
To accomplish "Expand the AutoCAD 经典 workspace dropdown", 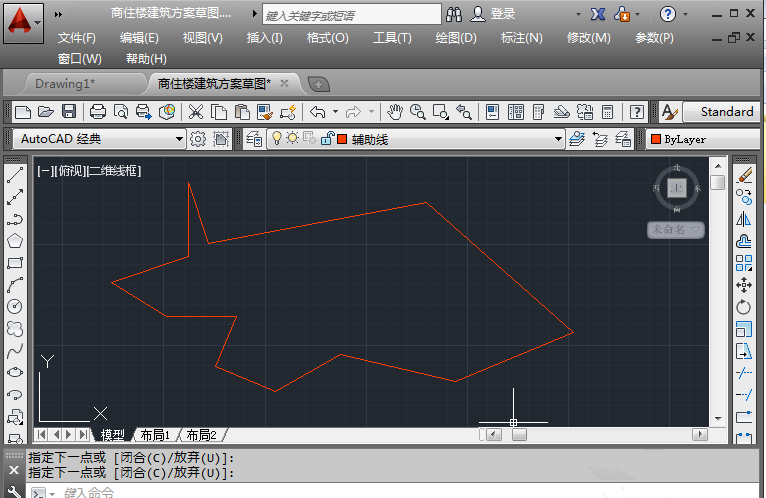I will 179,139.
